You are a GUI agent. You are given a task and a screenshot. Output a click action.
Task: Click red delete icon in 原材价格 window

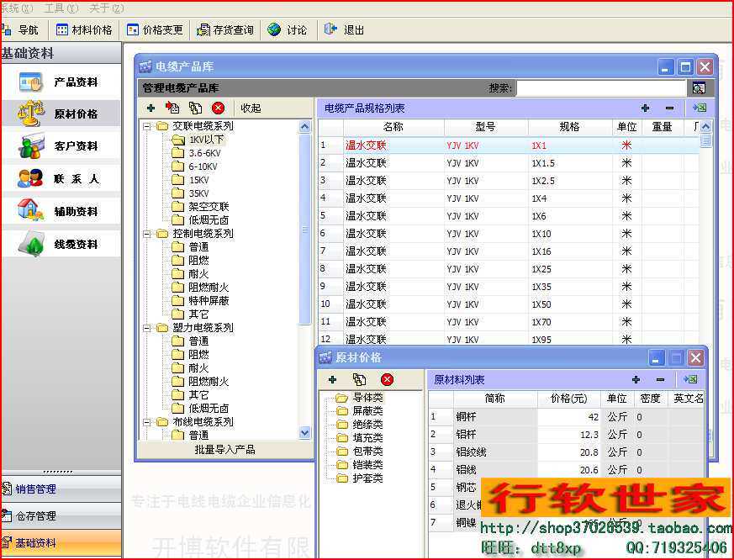[x=387, y=380]
